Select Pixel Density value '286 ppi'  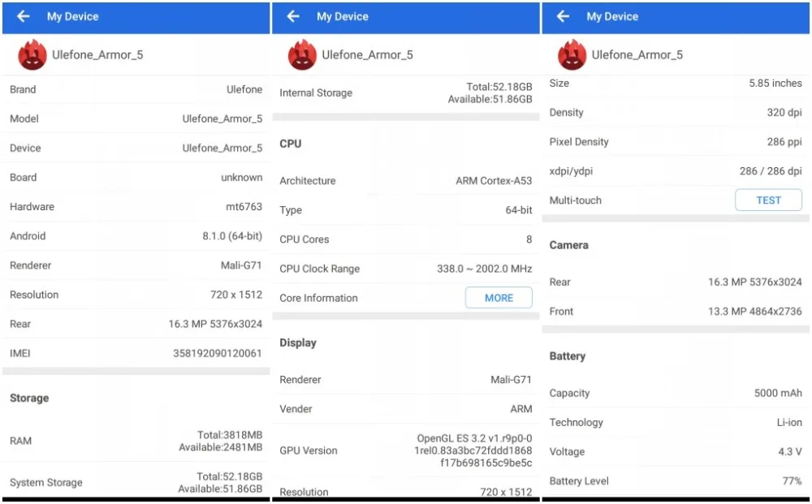(784, 142)
